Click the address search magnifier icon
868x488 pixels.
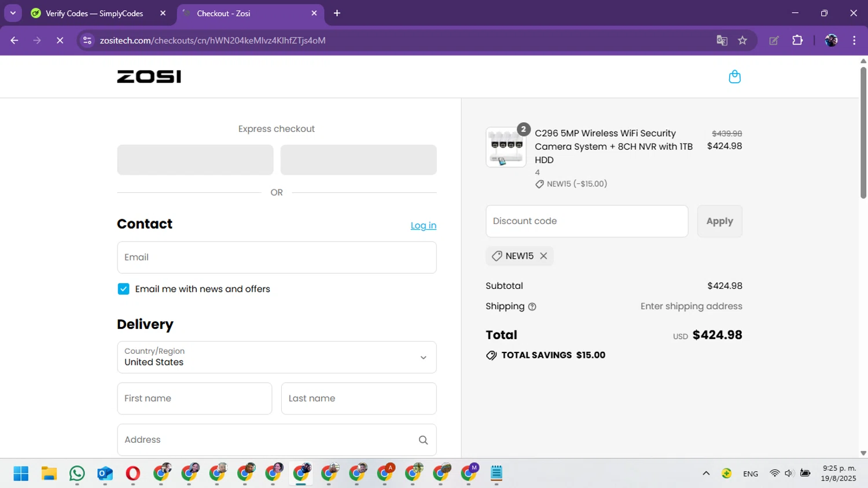click(423, 440)
